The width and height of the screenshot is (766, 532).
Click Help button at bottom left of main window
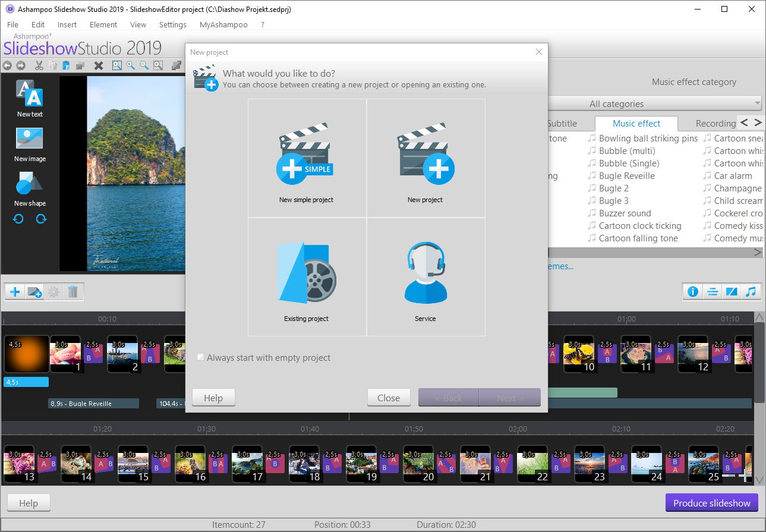(29, 503)
